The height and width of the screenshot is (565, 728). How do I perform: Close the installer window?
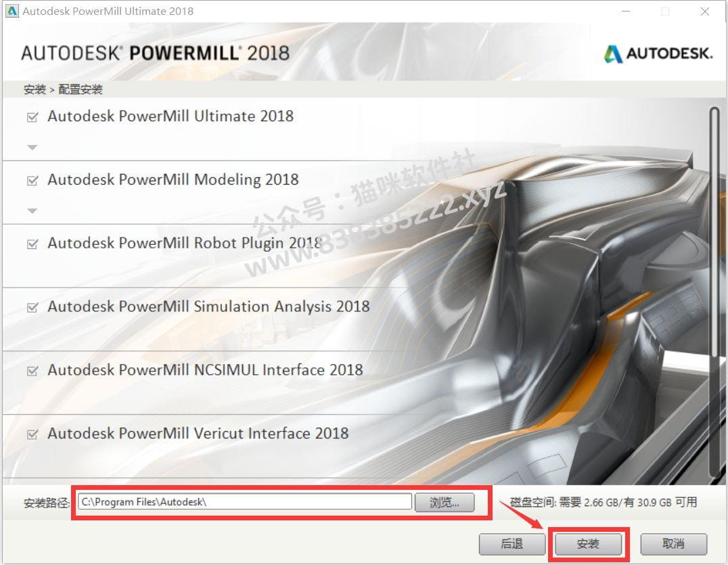[x=705, y=12]
